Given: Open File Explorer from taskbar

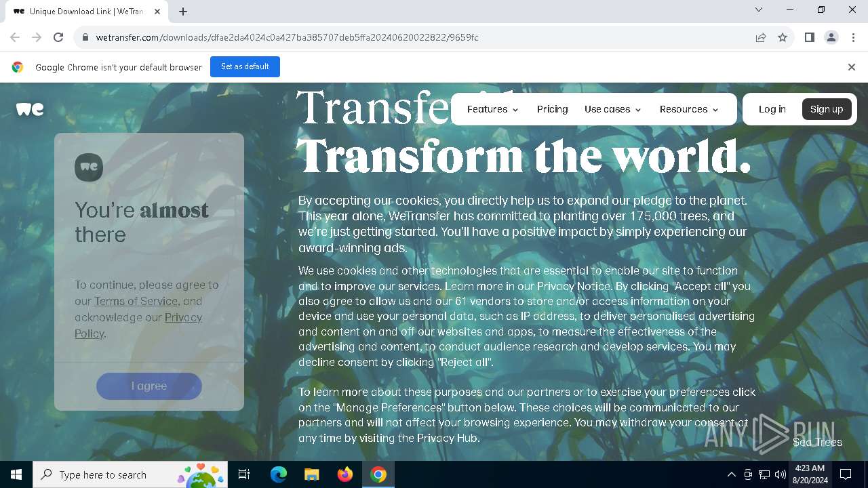Looking at the screenshot, I should click(x=311, y=474).
